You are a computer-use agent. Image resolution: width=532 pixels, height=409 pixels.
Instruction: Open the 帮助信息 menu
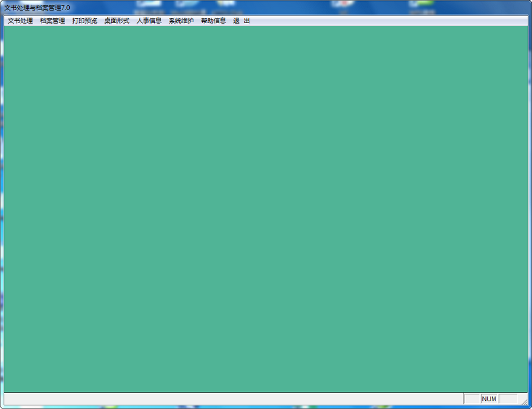coord(212,20)
